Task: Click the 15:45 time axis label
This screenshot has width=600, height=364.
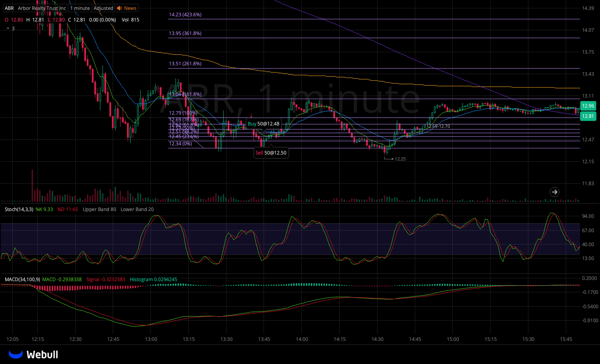Action: click(x=566, y=339)
